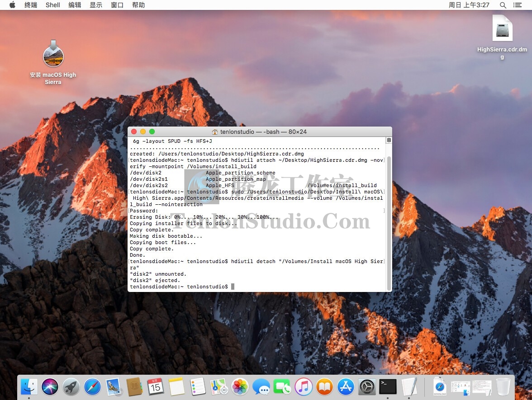Screen dimensions: 532x400
Task: Open the 显示 menu
Action: [96, 5]
